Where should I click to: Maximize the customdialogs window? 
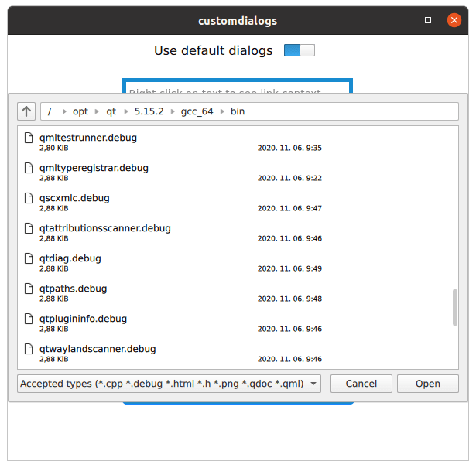point(428,21)
